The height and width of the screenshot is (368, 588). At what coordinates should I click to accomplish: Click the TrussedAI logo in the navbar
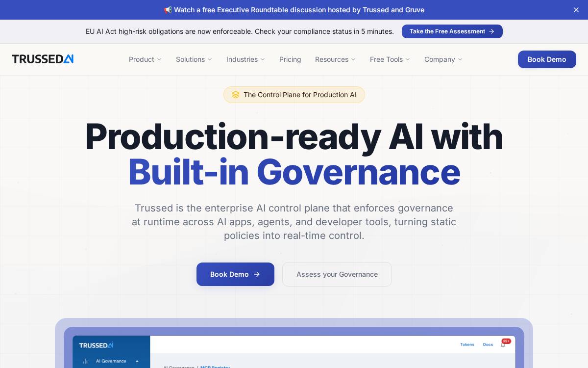[x=43, y=59]
